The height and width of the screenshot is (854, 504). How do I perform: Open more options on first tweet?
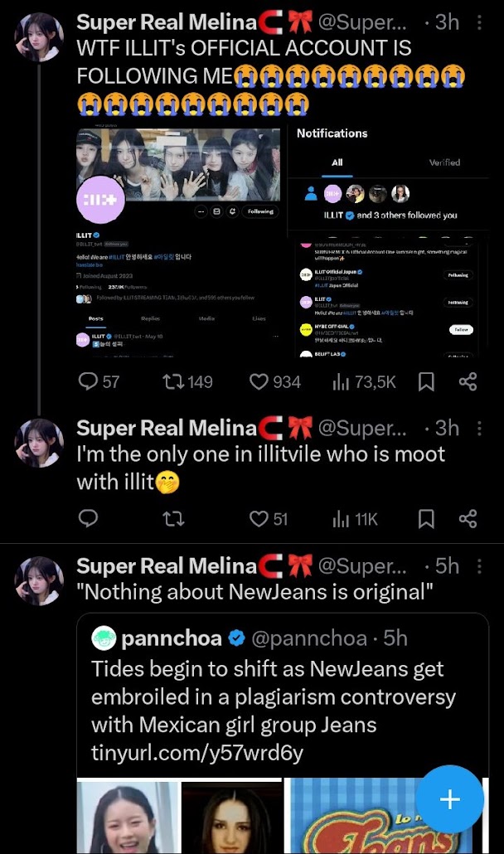[x=478, y=22]
